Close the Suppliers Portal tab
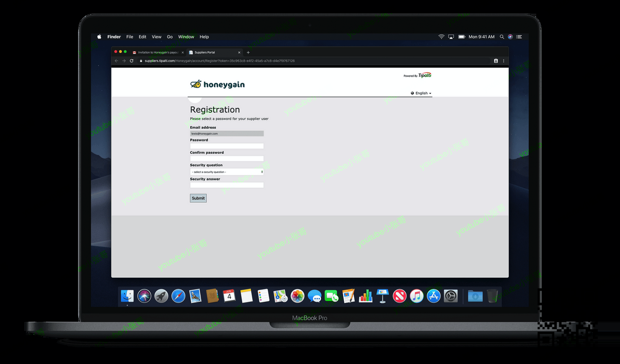620x364 pixels. tap(239, 52)
